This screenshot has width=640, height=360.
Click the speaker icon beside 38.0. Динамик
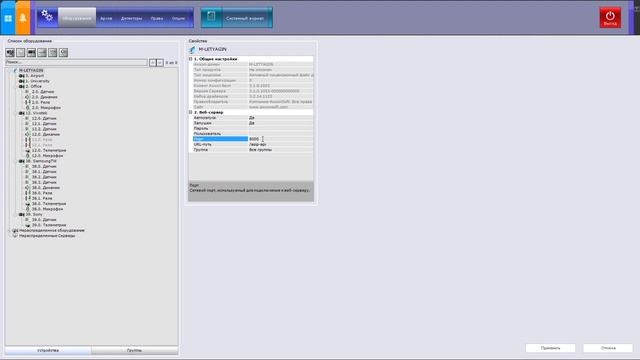[x=28, y=188]
